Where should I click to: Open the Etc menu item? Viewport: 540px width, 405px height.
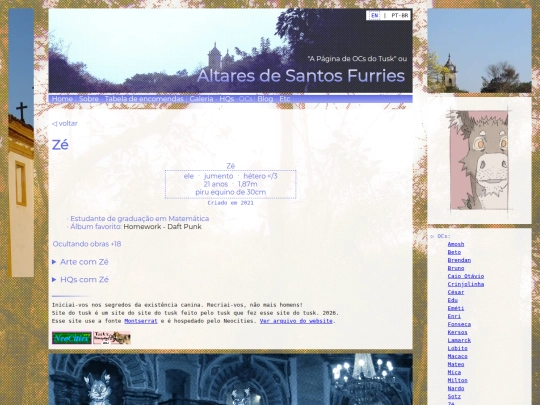(284, 99)
